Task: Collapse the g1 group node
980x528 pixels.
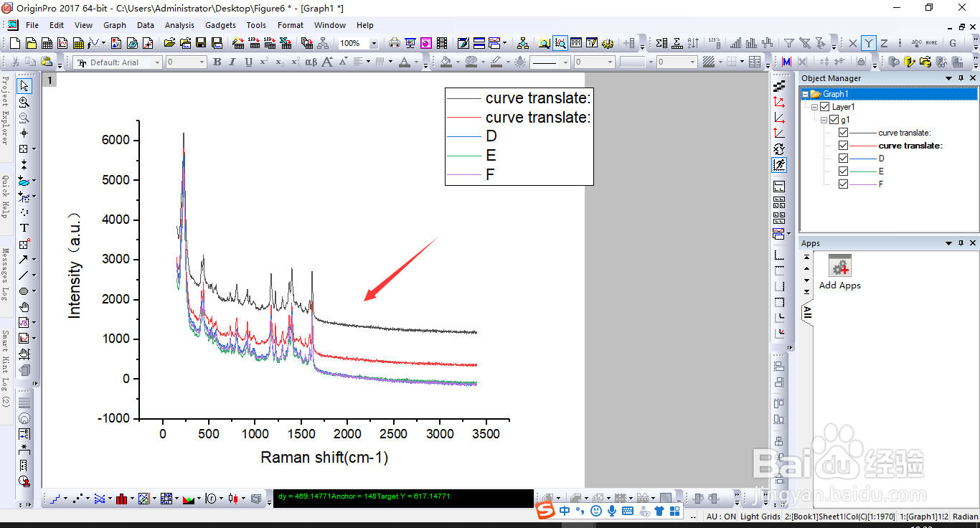Action: pyautogui.click(x=824, y=120)
